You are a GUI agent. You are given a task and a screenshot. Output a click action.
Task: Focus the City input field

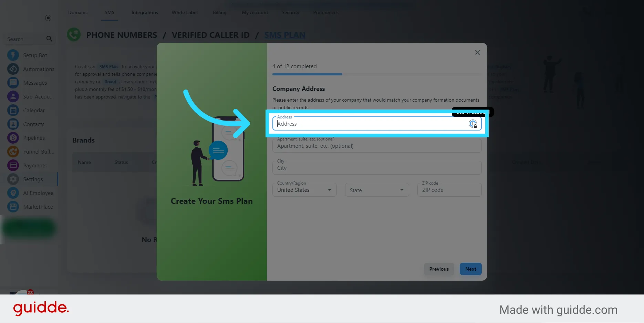(x=377, y=168)
